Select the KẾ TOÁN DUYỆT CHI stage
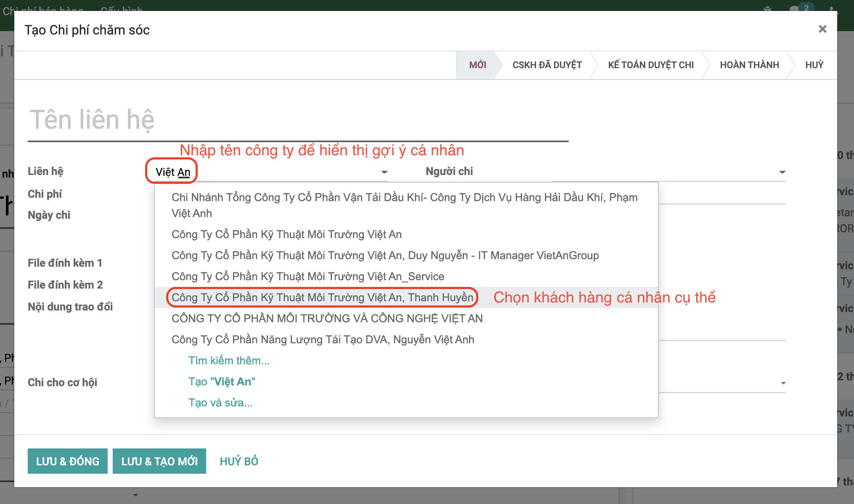 pos(650,65)
